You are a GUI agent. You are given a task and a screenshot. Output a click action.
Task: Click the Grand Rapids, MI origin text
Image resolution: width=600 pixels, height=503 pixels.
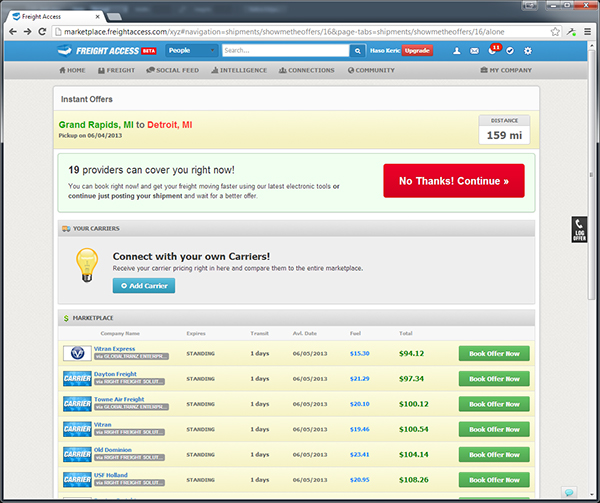(x=96, y=125)
